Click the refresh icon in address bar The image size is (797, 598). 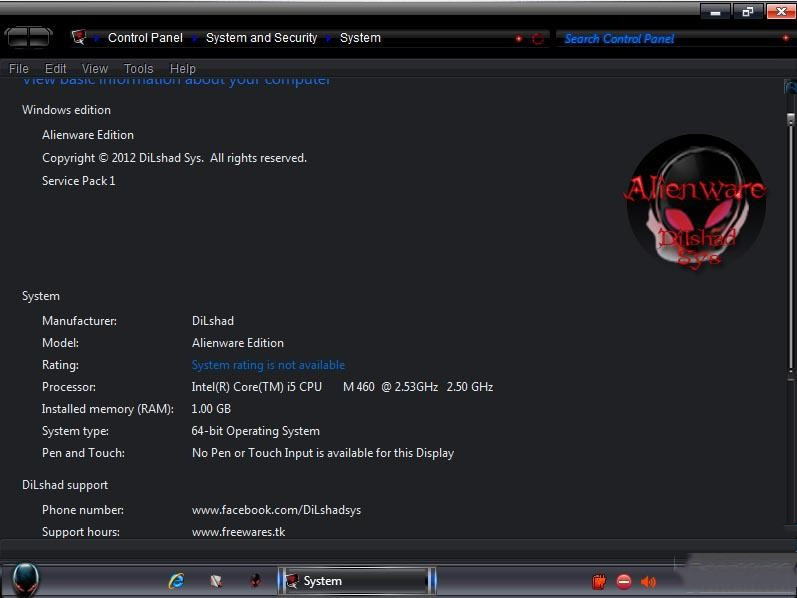pos(538,39)
